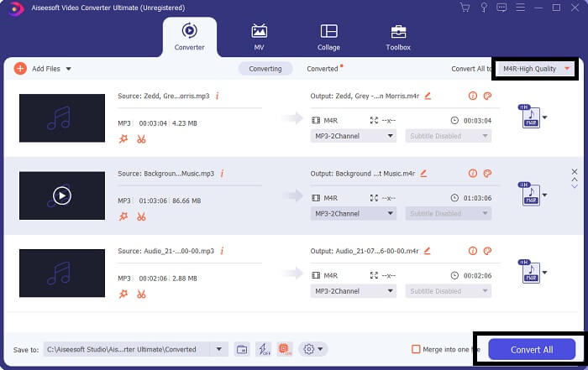Open MP3-2Channel audio dropdown for Zedd file
The width and height of the screenshot is (588, 370).
point(354,136)
